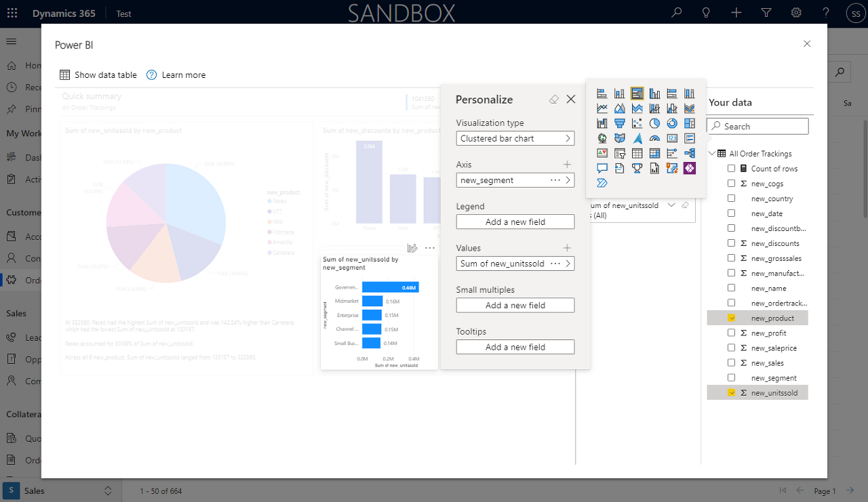Open the Visualization type selector
868x502 pixels.
pos(515,138)
